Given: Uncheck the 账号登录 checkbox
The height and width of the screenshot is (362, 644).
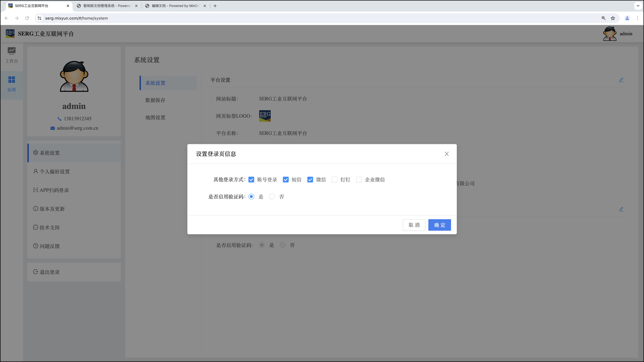Looking at the screenshot, I should click(251, 180).
